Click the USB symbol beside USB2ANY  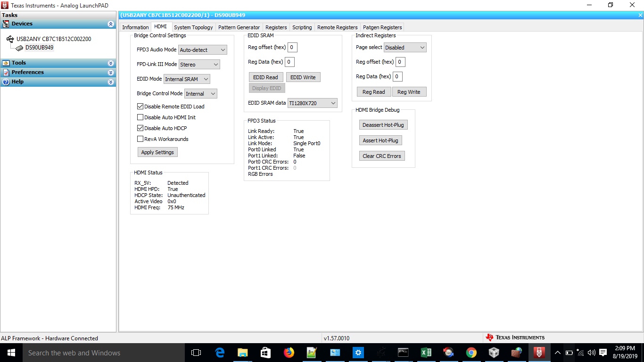(10, 39)
